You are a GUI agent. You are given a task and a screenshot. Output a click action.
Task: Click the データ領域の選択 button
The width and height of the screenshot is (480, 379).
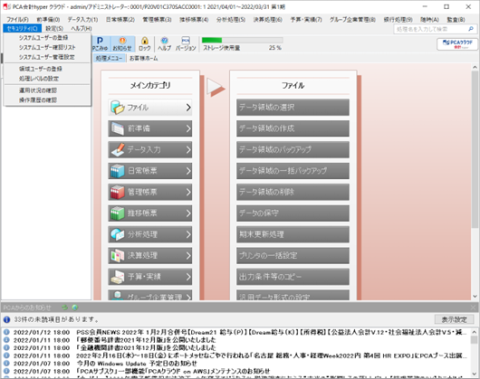point(293,107)
